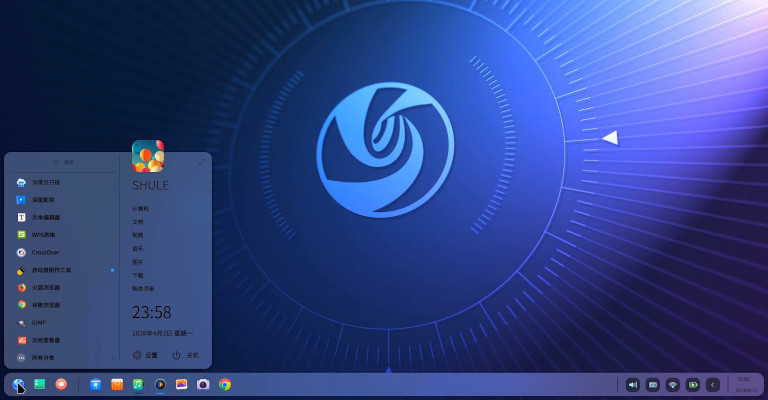
Task: Click the dock clock and date
Action: 744,385
